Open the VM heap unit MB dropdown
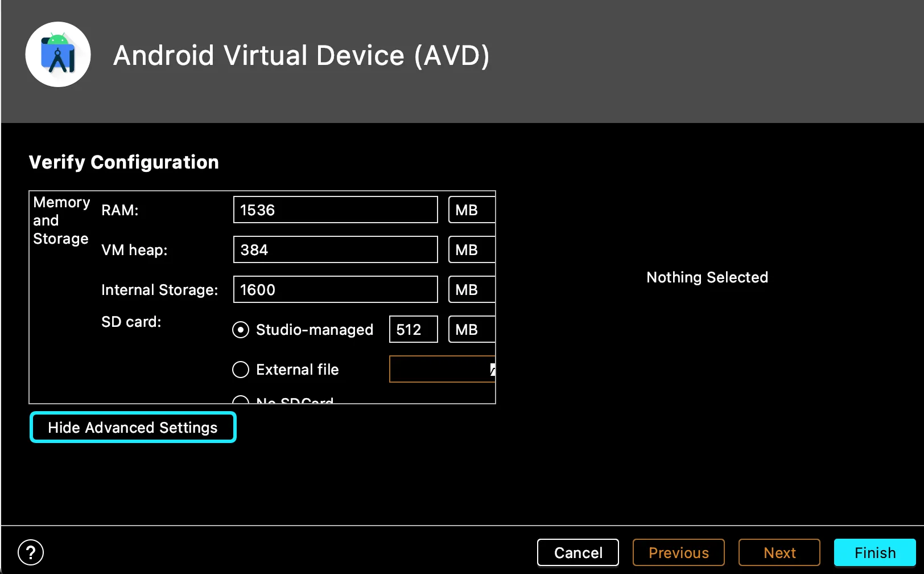Viewport: 924px width, 574px height. [x=472, y=250]
